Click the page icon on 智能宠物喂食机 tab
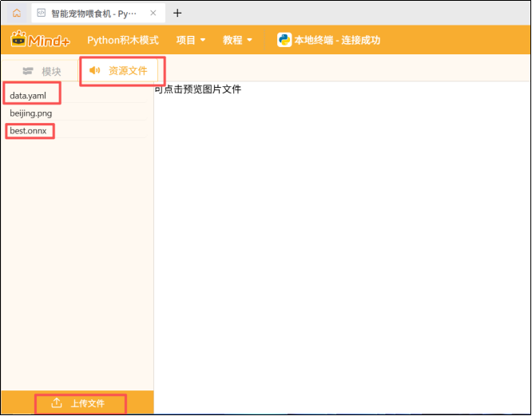This screenshot has height=416, width=532. [41, 14]
